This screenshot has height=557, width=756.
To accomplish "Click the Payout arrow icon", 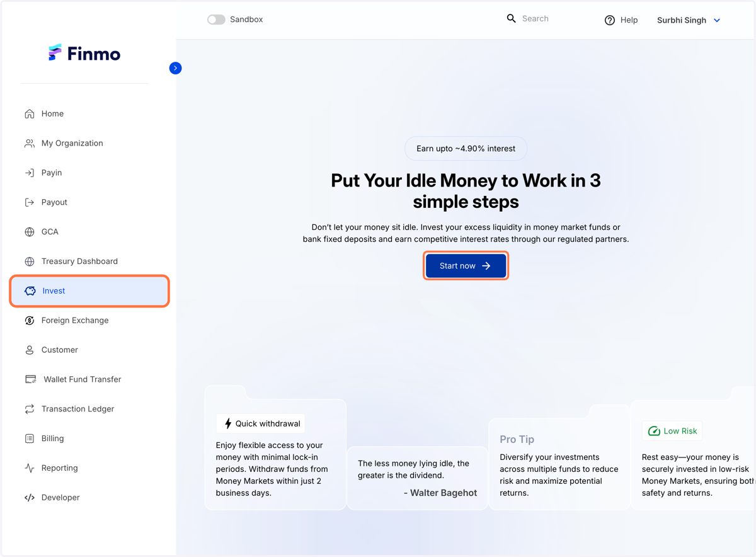I will pyautogui.click(x=30, y=202).
